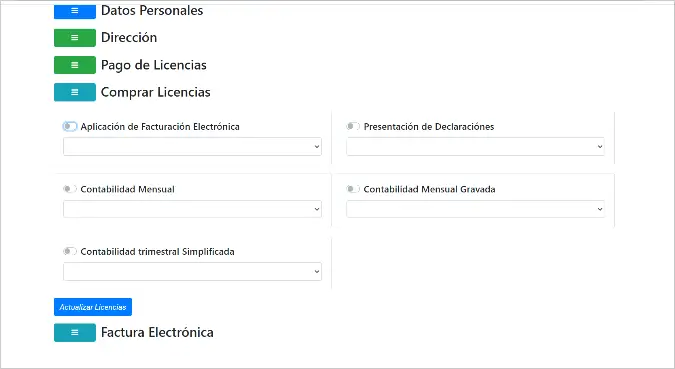
Task: Enable Contabilidad trimestral Simplificada switch
Action: click(70, 251)
